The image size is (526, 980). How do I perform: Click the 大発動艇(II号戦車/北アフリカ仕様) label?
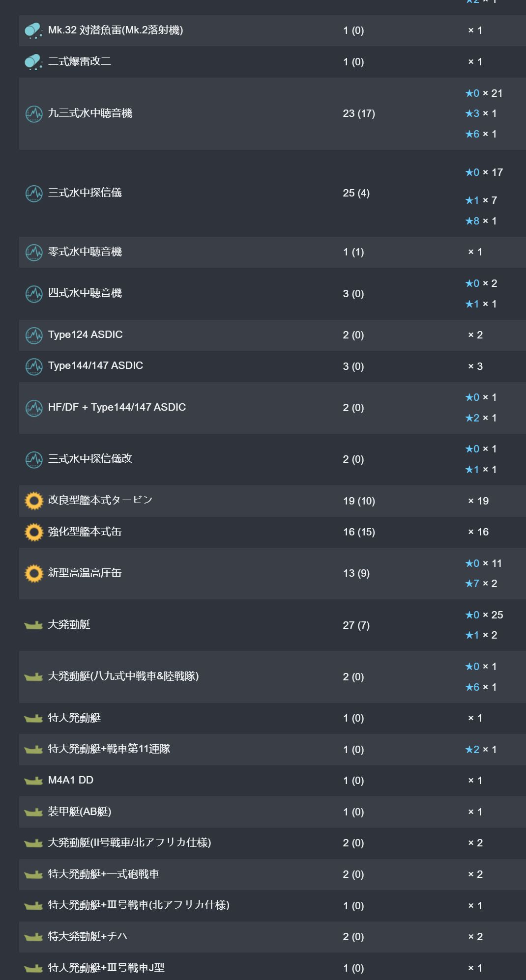129,842
